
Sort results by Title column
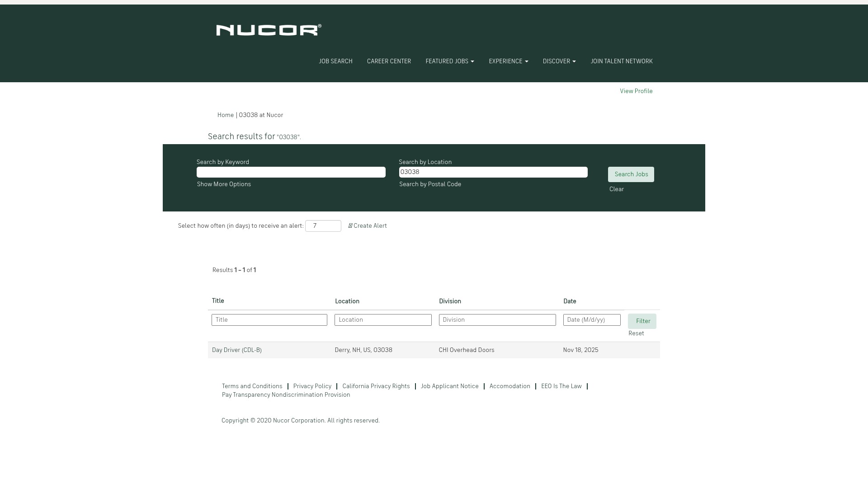point(218,301)
